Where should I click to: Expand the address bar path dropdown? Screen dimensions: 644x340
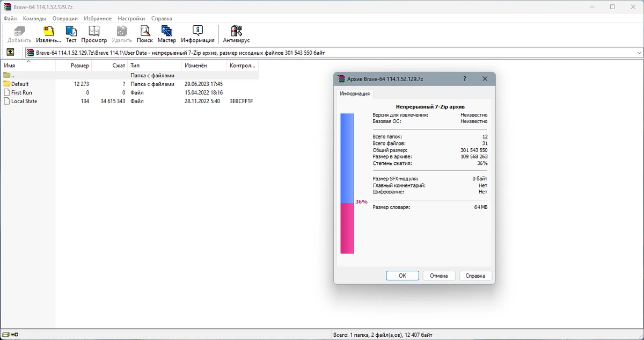tap(639, 53)
